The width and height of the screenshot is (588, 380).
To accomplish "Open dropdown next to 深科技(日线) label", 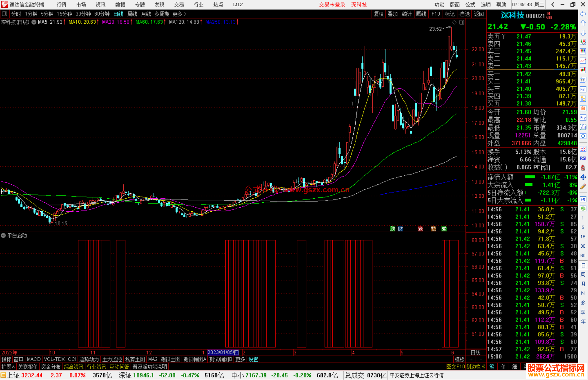I will [x=34, y=22].
